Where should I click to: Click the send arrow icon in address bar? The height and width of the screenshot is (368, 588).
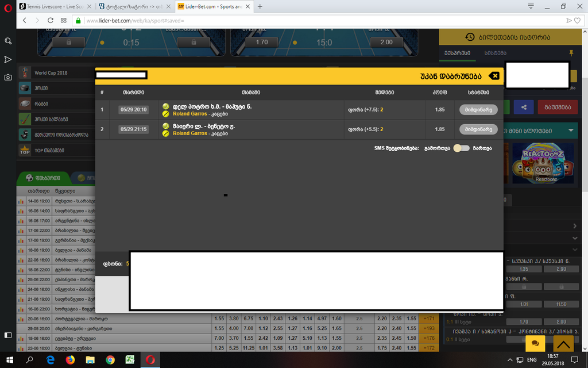point(569,21)
